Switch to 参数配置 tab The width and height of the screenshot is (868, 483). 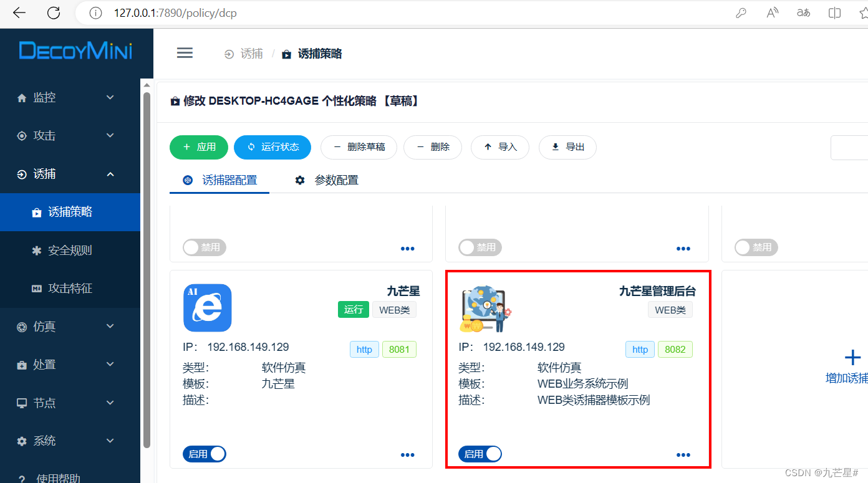click(x=327, y=180)
